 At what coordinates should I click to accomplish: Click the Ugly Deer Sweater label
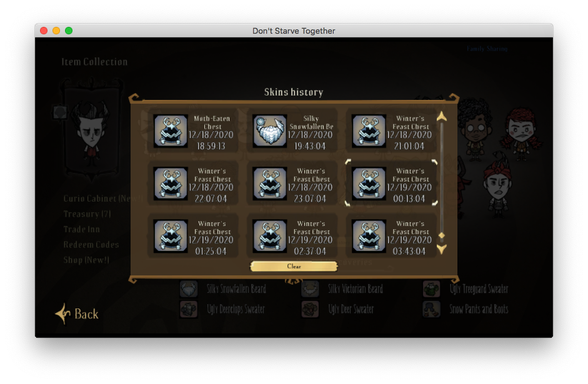click(x=351, y=309)
